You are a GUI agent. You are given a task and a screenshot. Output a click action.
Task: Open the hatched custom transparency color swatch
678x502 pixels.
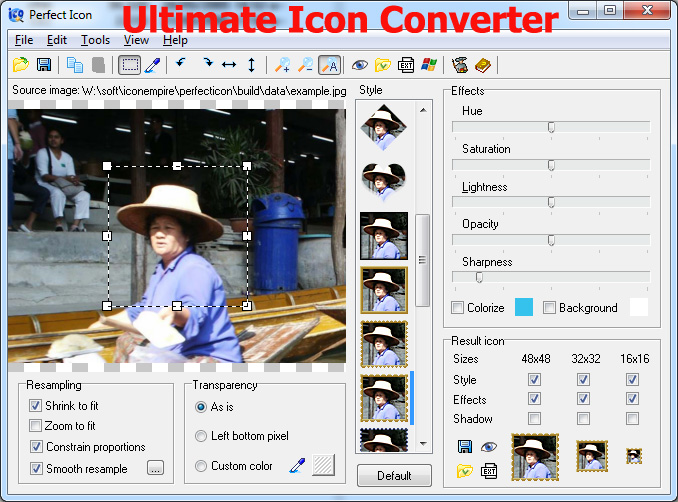click(x=323, y=465)
